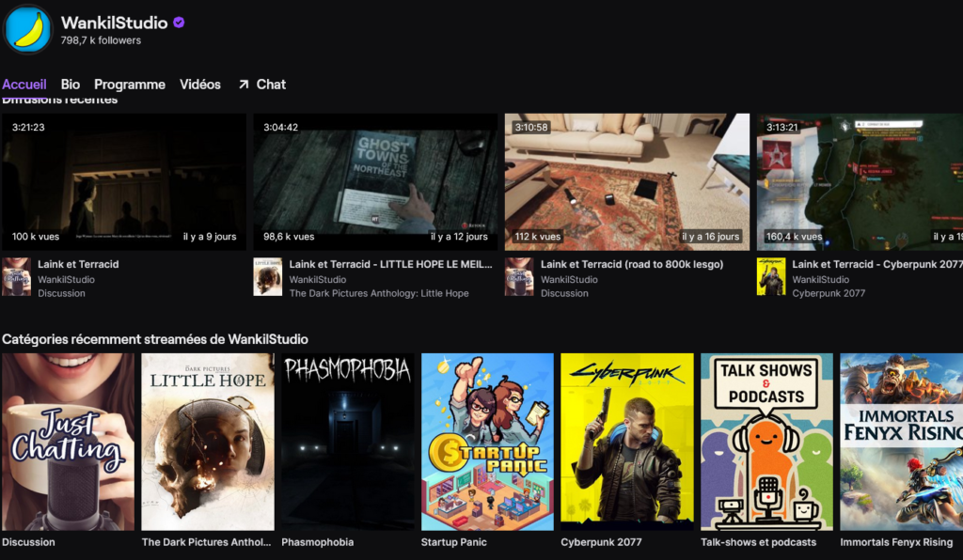Open the Programme tab

pos(130,85)
